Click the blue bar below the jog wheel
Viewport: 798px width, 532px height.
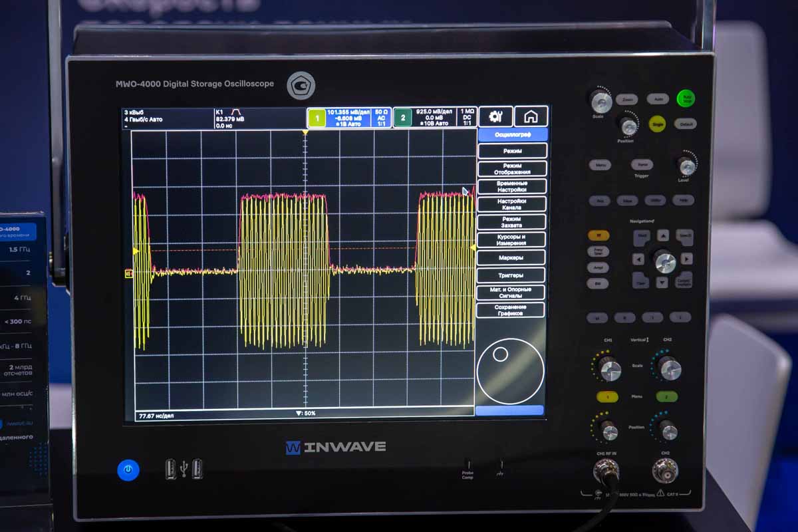coord(509,410)
